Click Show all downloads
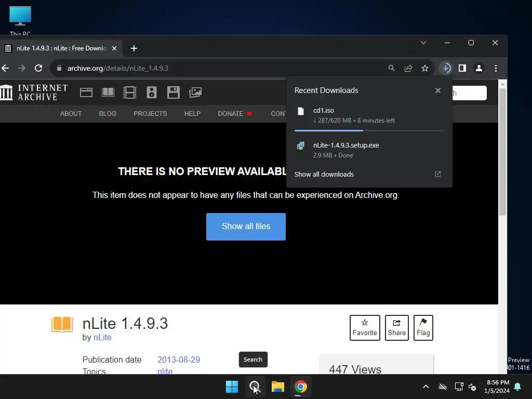532x399 pixels. coord(324,175)
